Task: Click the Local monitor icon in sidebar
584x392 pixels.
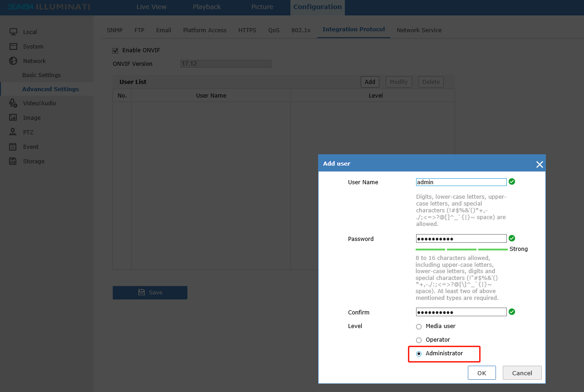Action: click(13, 32)
